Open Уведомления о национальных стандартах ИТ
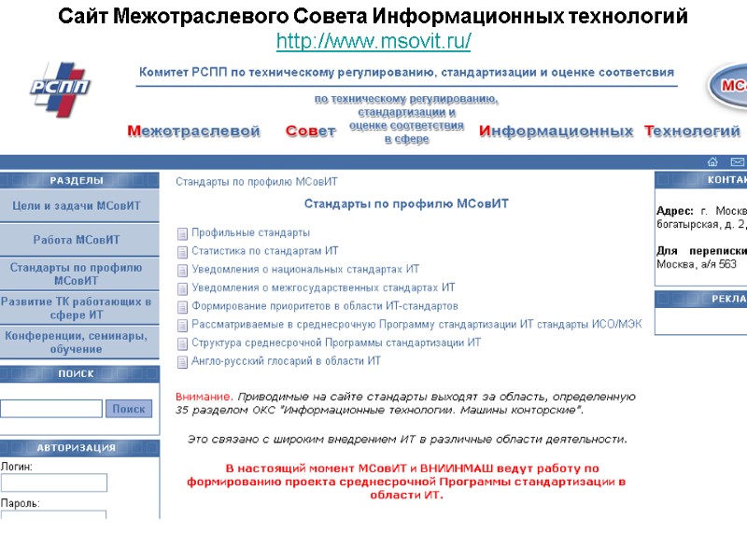This screenshot has height=560, width=747. (x=305, y=270)
